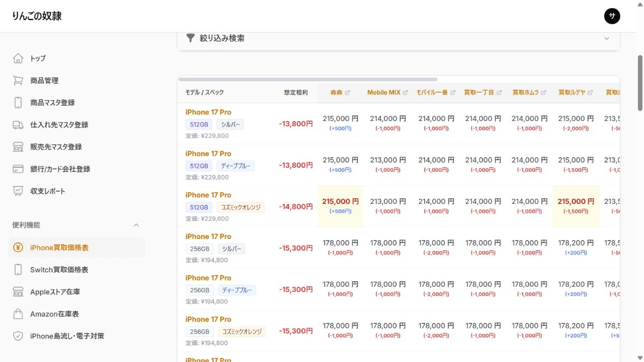Click the 買取ホムラ store header link
644x362 pixels.
coord(525,93)
